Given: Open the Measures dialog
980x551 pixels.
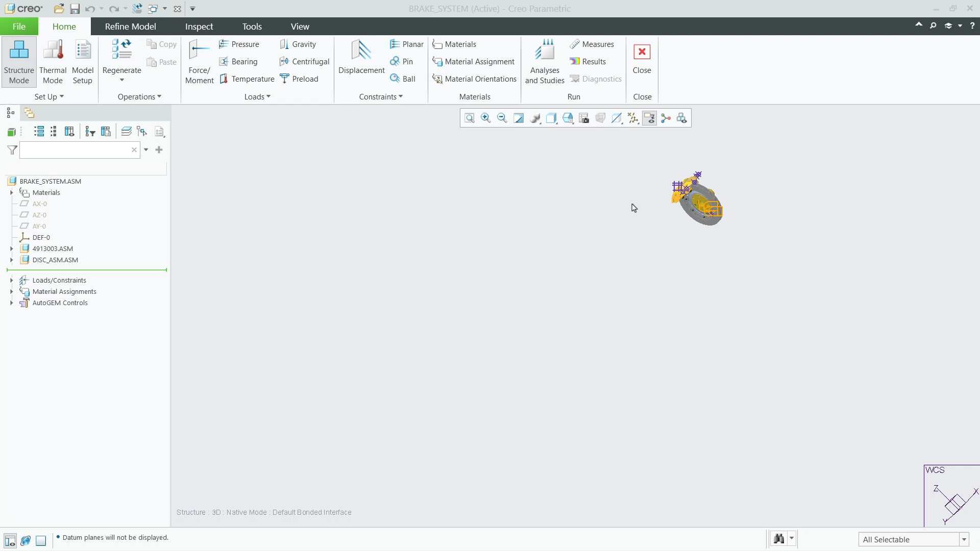Looking at the screenshot, I should coord(592,44).
